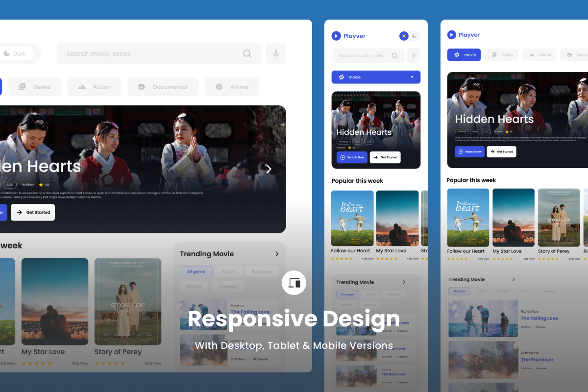
Task: Toggle the moon dark mode in mobile header
Action: point(415,36)
